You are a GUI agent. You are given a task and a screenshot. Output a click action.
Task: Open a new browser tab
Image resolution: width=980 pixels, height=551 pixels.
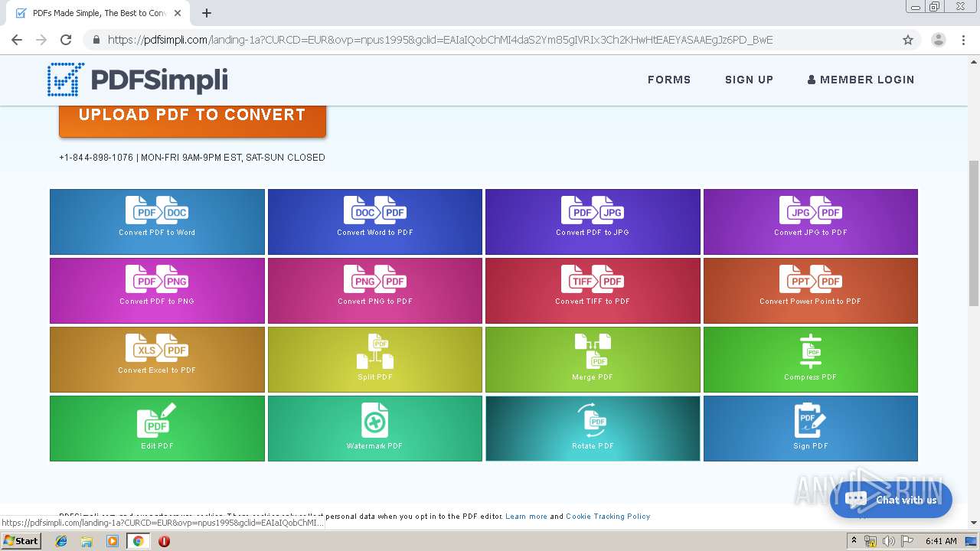207,13
